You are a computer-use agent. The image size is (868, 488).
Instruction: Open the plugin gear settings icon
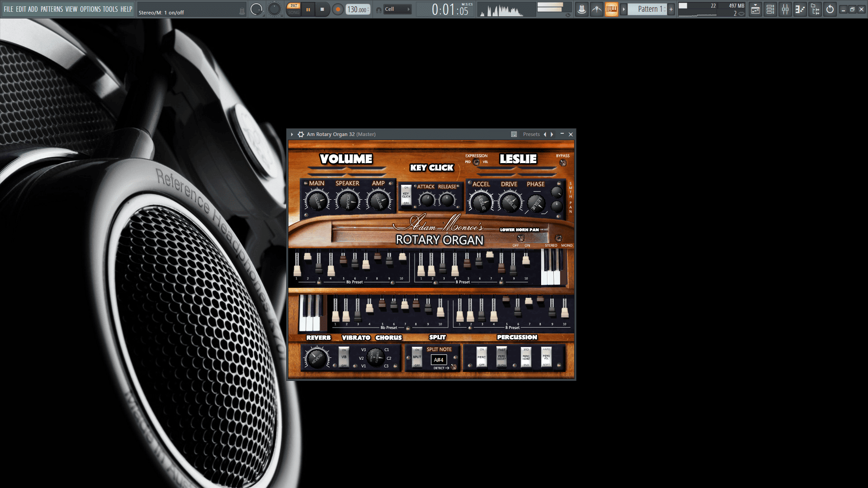[301, 134]
